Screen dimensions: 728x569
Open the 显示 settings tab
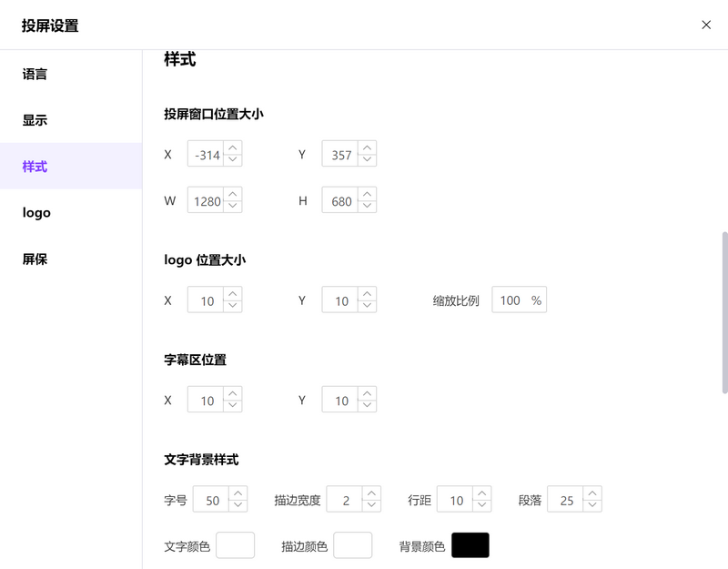click(71, 120)
